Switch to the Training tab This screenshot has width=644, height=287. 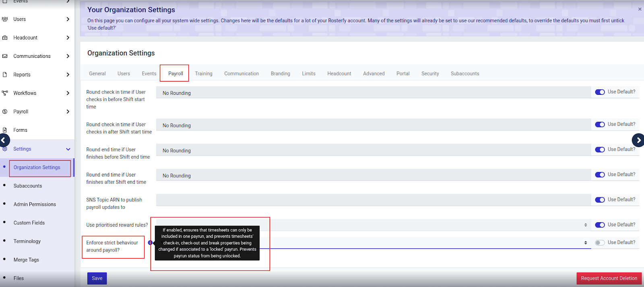coord(204,74)
